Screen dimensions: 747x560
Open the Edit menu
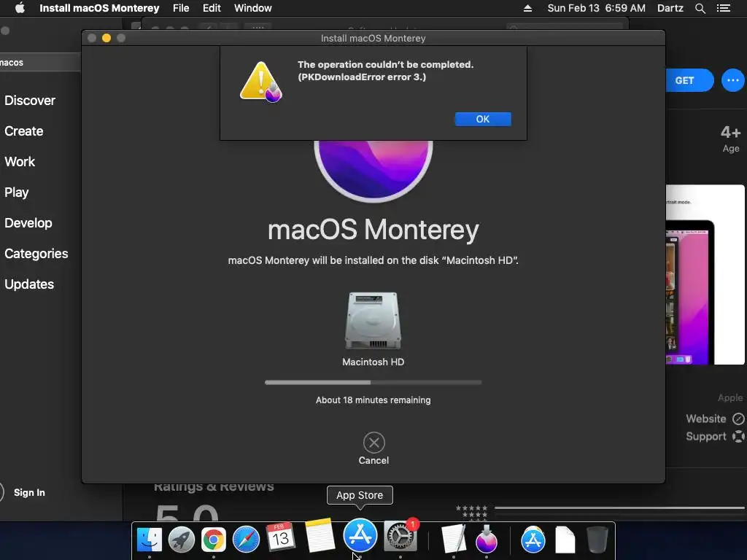coord(212,8)
